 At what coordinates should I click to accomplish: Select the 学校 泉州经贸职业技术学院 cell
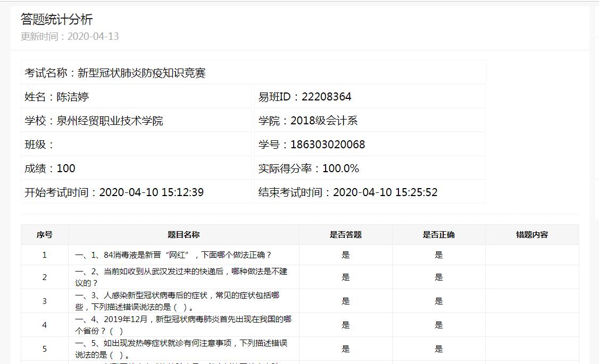coord(94,121)
